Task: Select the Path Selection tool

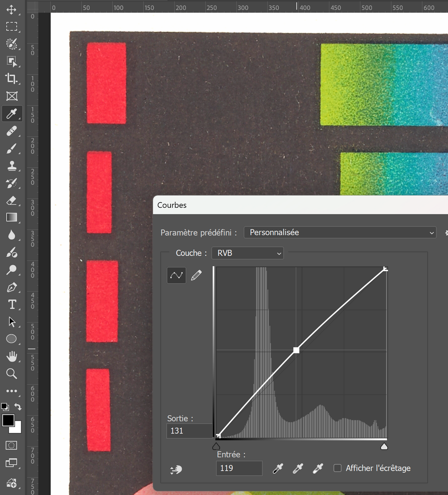Action: pos(12,322)
